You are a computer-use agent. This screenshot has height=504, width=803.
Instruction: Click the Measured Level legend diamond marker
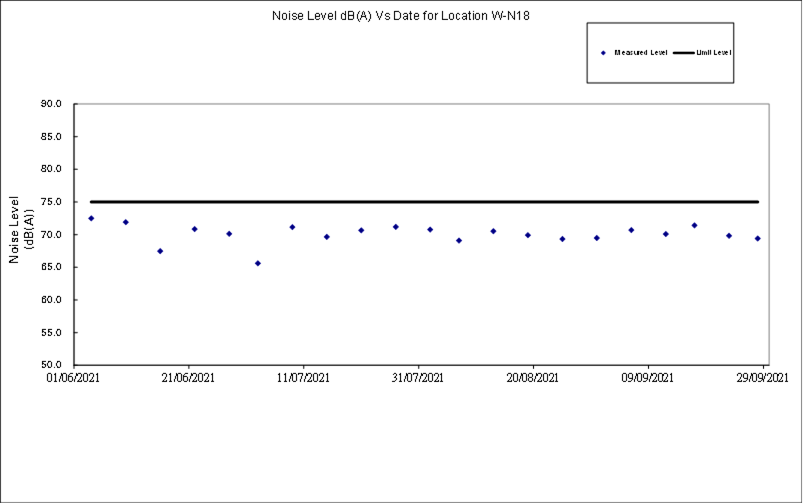[604, 52]
